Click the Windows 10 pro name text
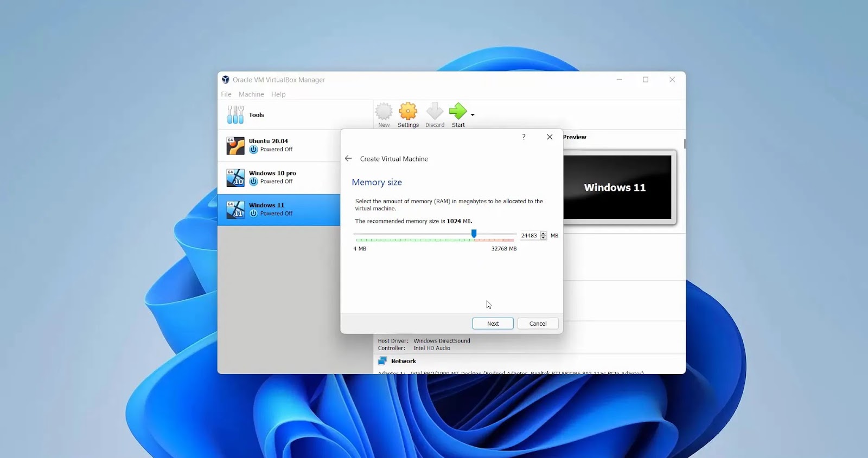 272,173
